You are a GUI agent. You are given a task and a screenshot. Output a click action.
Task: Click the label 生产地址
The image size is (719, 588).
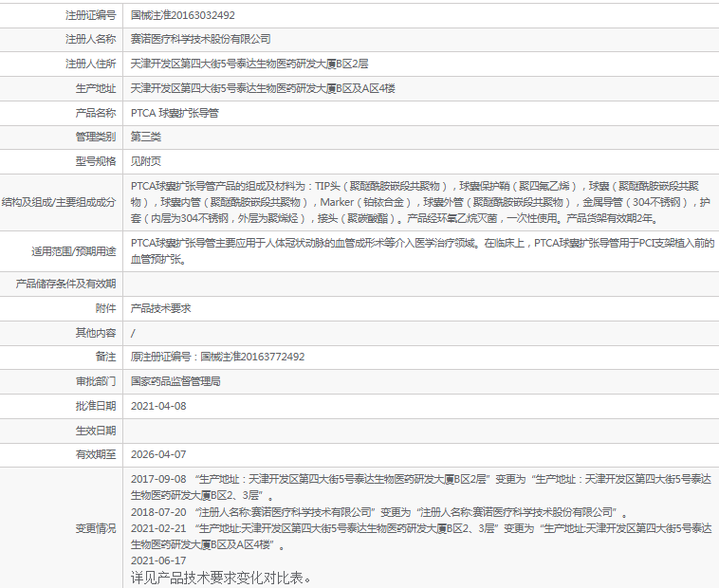[96, 88]
